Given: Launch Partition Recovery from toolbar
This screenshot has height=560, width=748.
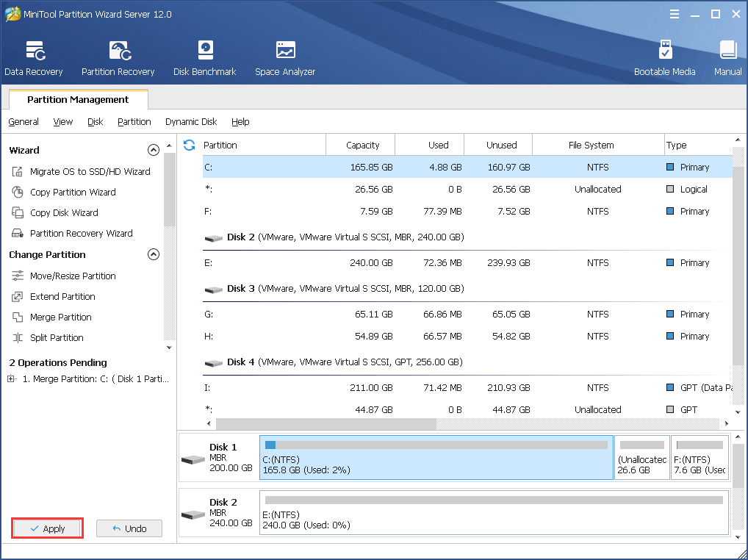Looking at the screenshot, I should [118, 58].
